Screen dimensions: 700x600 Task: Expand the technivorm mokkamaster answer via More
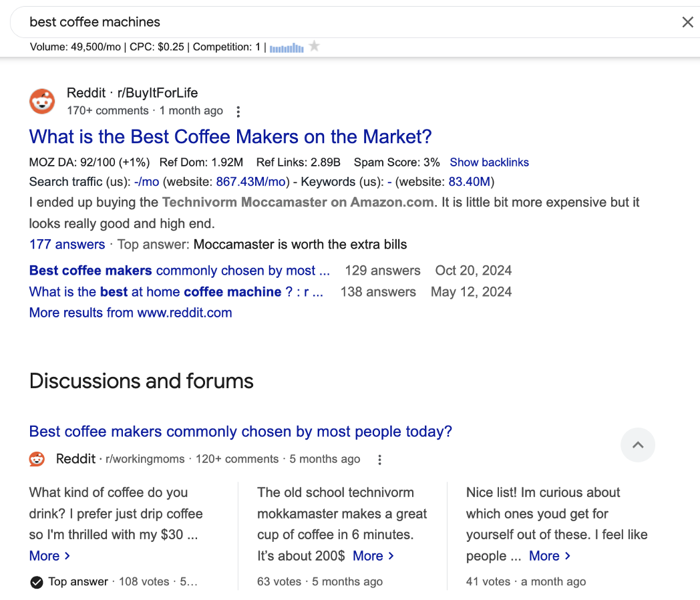coord(373,556)
